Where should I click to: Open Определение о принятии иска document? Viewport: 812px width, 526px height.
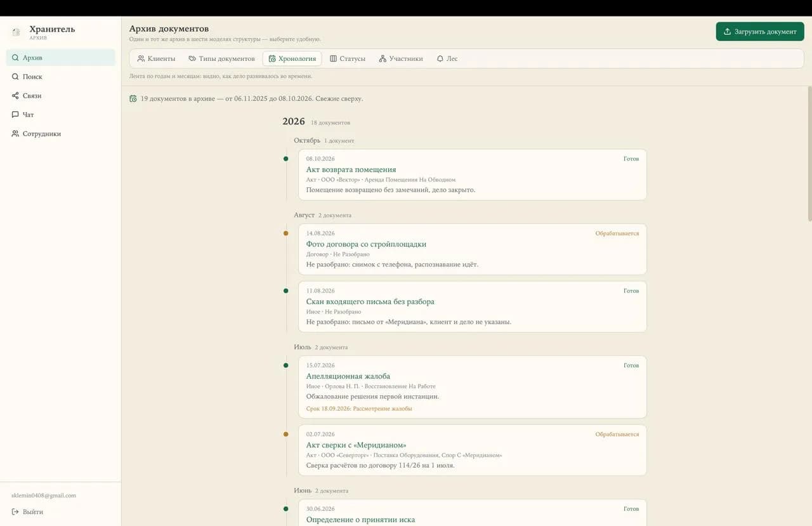tap(360, 520)
